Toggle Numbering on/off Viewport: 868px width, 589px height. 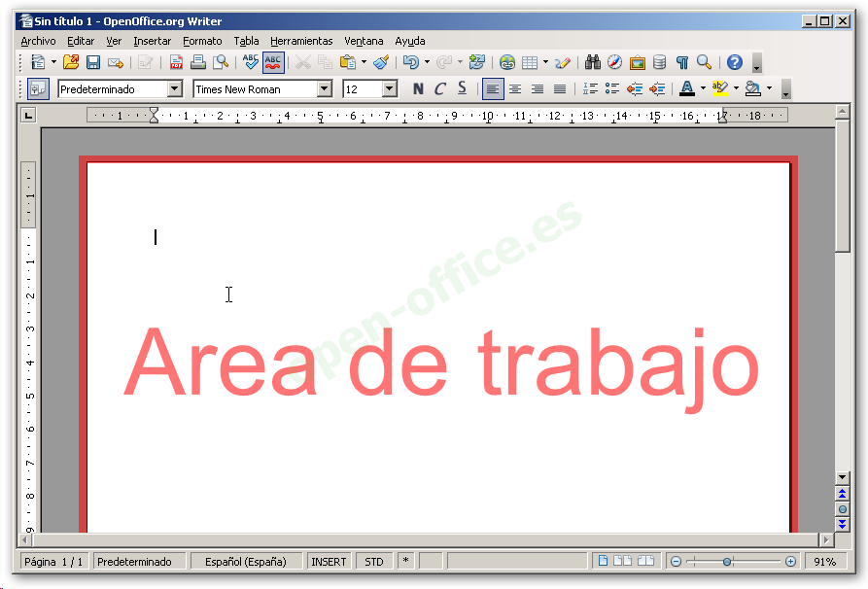pos(590,88)
